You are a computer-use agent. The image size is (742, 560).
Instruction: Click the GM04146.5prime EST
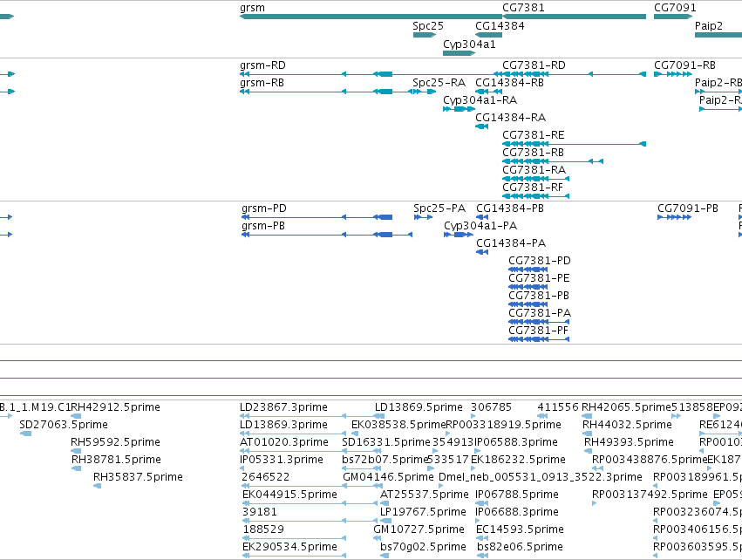[362, 486]
